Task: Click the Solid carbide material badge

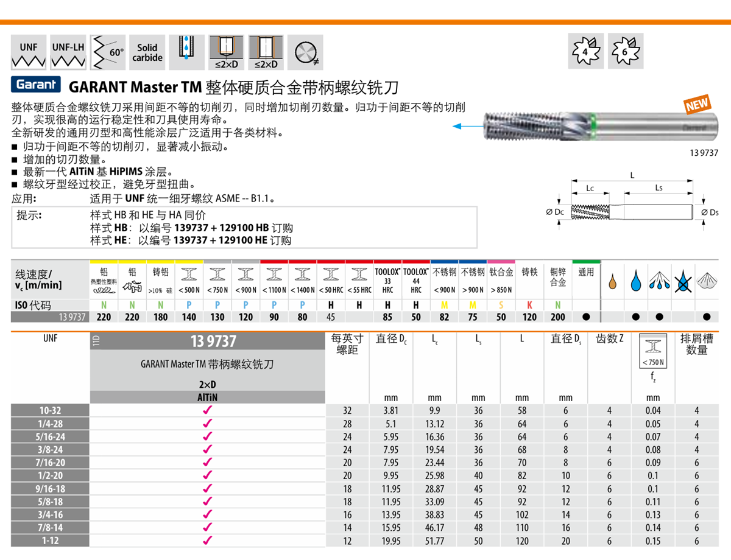Action: 147,54
